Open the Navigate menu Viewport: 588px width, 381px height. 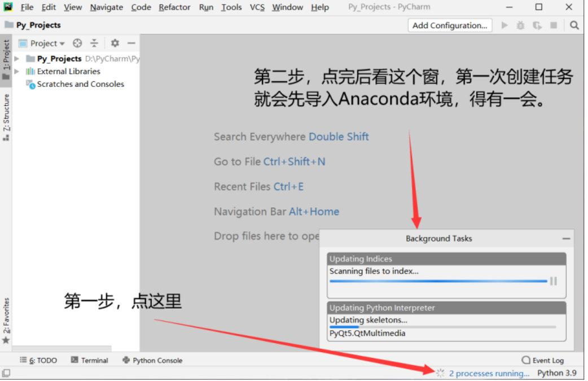[107, 7]
